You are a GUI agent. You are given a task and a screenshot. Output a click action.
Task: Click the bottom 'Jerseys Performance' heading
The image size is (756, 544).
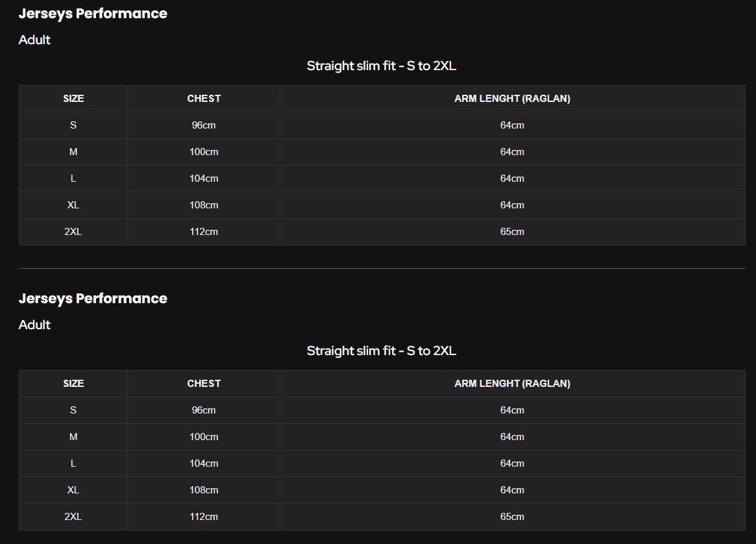coord(93,299)
